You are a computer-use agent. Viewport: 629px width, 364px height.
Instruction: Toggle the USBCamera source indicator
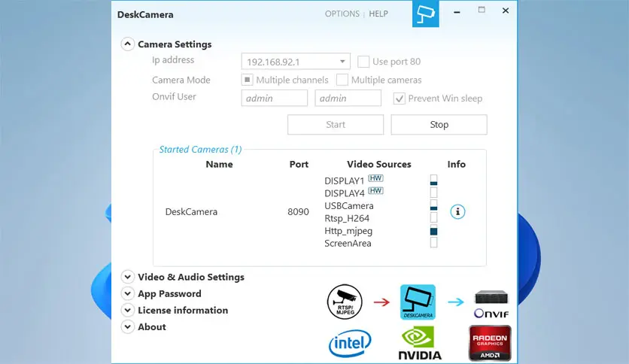pos(433,205)
